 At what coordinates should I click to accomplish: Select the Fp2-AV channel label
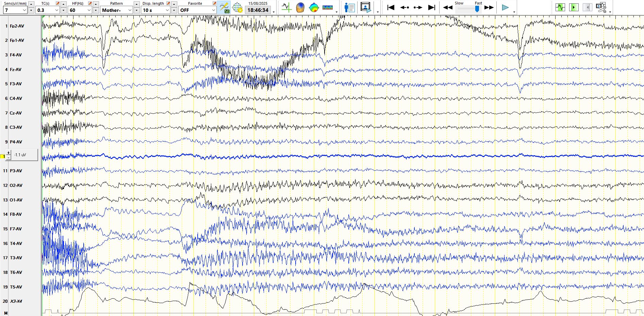17,26
